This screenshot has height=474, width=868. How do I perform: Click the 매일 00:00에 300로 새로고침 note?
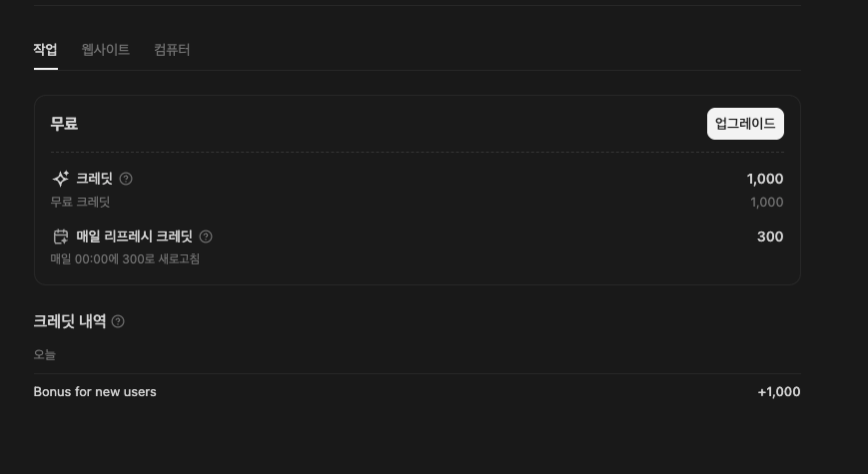[125, 258]
